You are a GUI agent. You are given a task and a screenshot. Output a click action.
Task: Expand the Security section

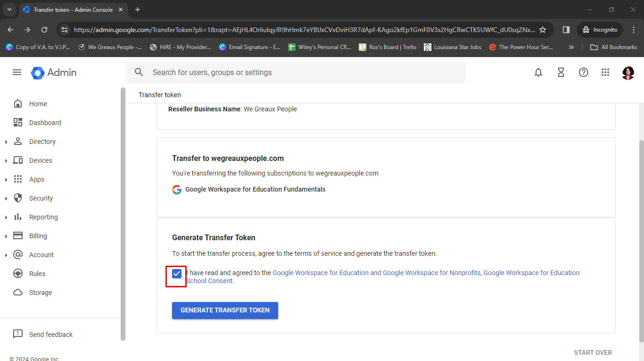(6, 198)
